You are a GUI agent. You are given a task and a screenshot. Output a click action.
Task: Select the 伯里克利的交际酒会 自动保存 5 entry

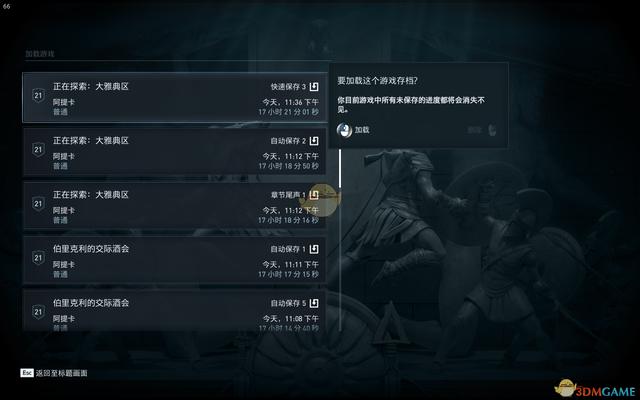click(175, 310)
